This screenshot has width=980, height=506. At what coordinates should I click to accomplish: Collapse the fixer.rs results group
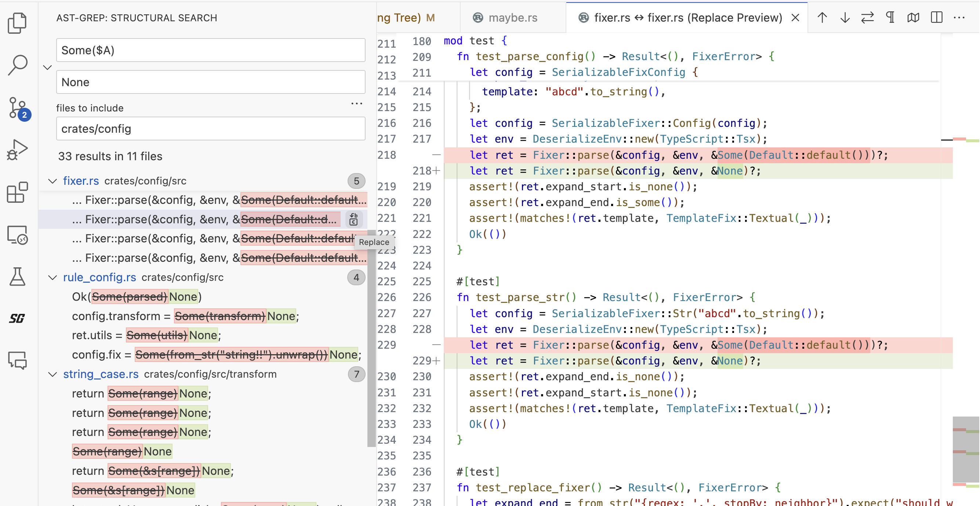point(52,181)
